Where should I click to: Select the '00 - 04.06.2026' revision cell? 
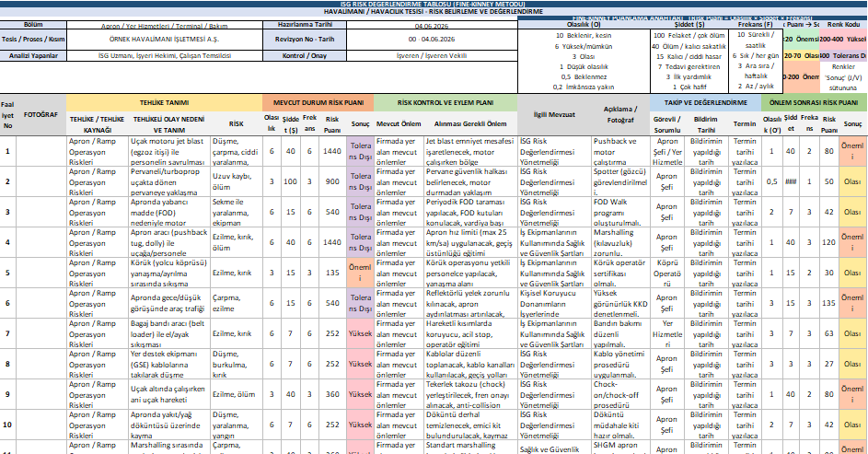click(x=432, y=40)
